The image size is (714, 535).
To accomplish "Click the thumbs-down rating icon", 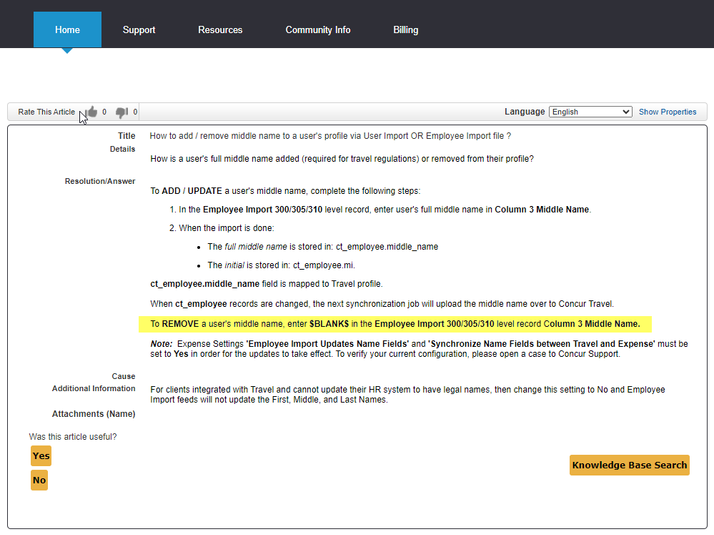I will click(x=122, y=112).
